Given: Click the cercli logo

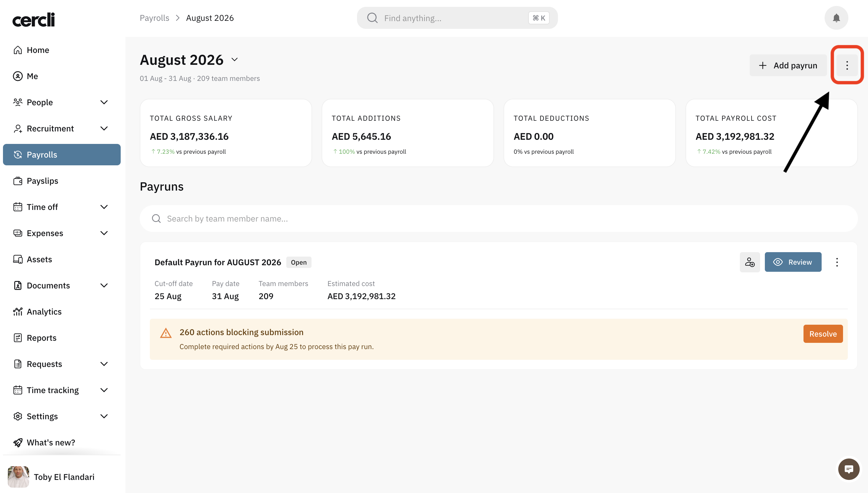Looking at the screenshot, I should [x=34, y=20].
